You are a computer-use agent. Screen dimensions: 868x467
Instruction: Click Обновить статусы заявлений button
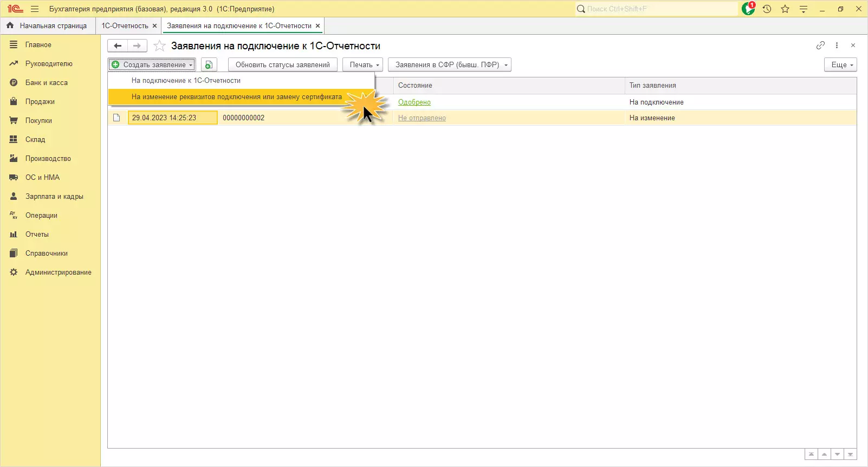[283, 64]
